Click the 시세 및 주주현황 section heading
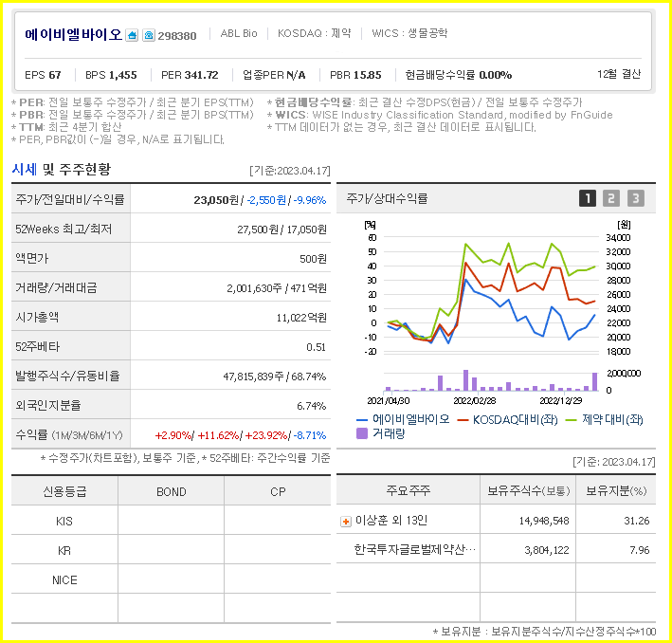Screen dimensions: 672x643 click(x=62, y=169)
